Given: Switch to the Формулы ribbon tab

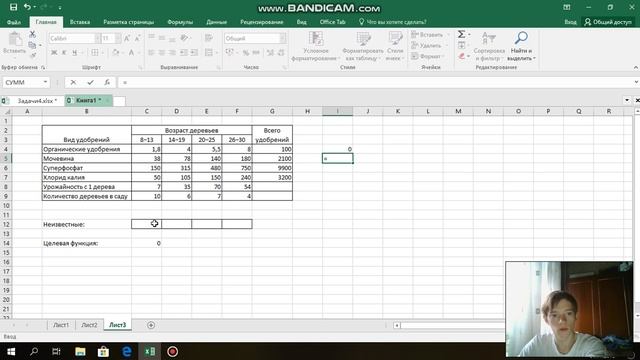Looking at the screenshot, I should click(180, 22).
